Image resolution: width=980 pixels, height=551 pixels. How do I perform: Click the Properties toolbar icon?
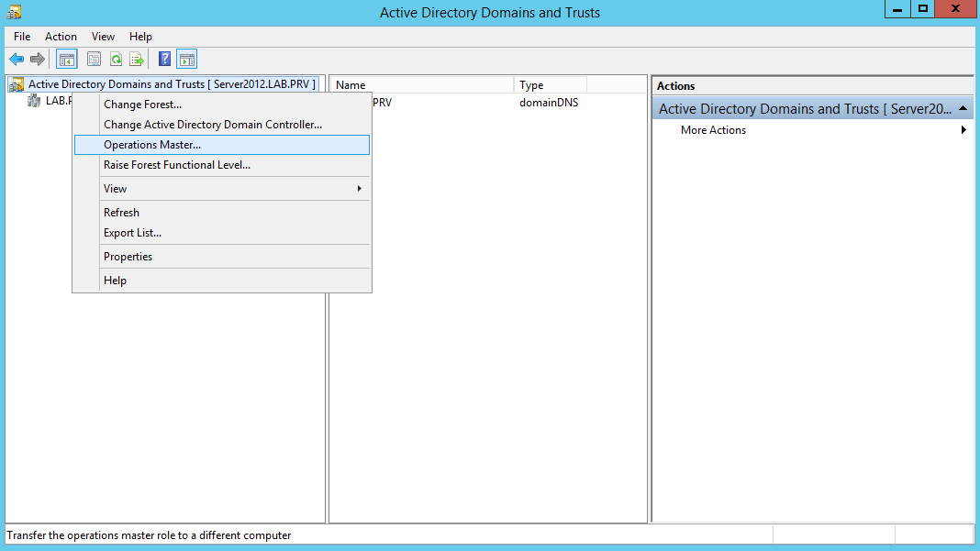[94, 60]
